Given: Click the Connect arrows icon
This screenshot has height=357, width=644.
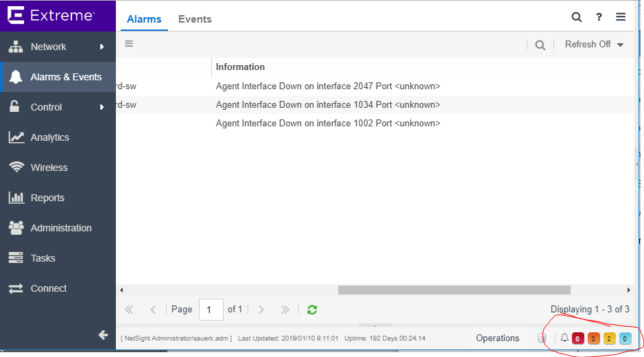Looking at the screenshot, I should [x=16, y=288].
